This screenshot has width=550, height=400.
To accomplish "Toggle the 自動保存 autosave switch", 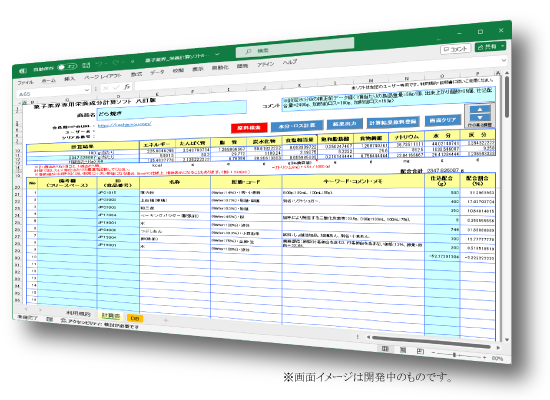I will pyautogui.click(x=67, y=67).
